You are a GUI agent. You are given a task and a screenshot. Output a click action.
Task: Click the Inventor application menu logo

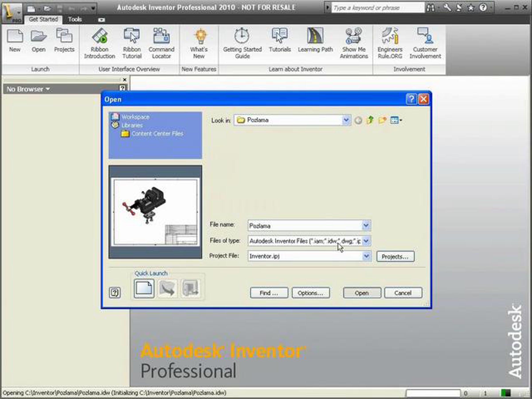coord(12,13)
